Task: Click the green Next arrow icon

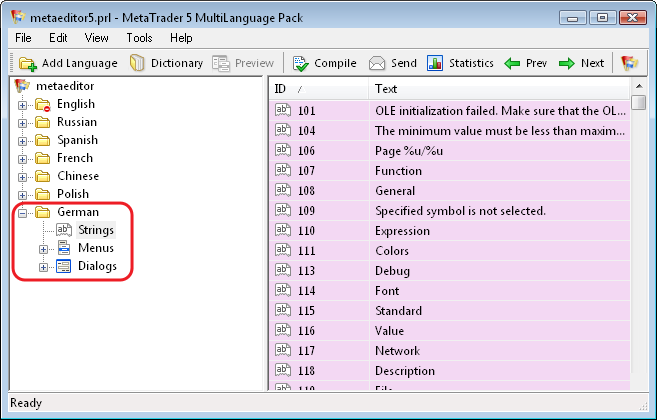Action: [567, 63]
